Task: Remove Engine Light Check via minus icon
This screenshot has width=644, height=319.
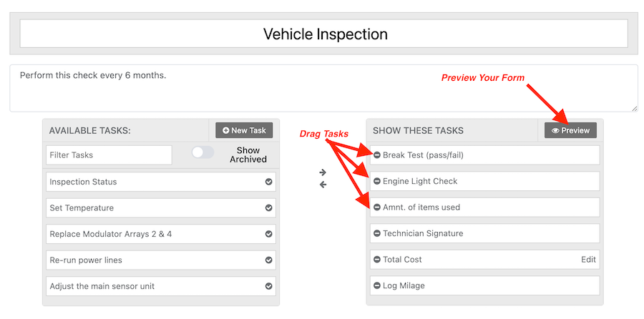Action: click(x=377, y=182)
